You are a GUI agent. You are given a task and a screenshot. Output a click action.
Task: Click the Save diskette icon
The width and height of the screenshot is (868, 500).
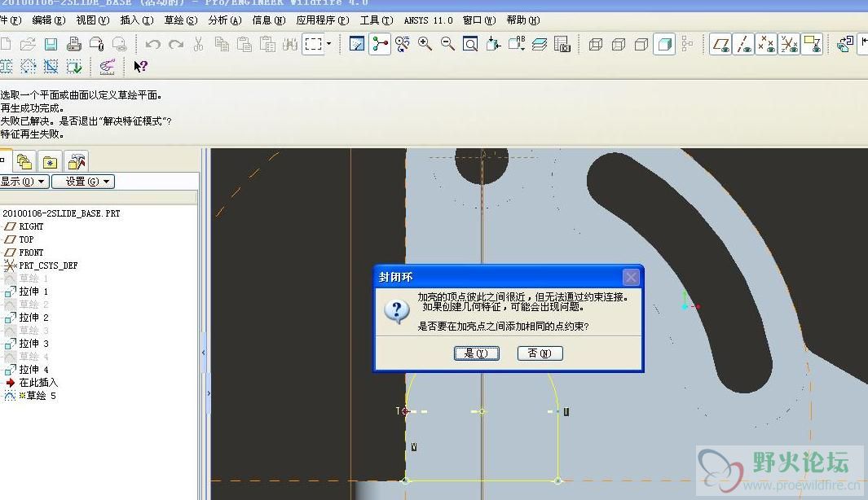click(51, 44)
